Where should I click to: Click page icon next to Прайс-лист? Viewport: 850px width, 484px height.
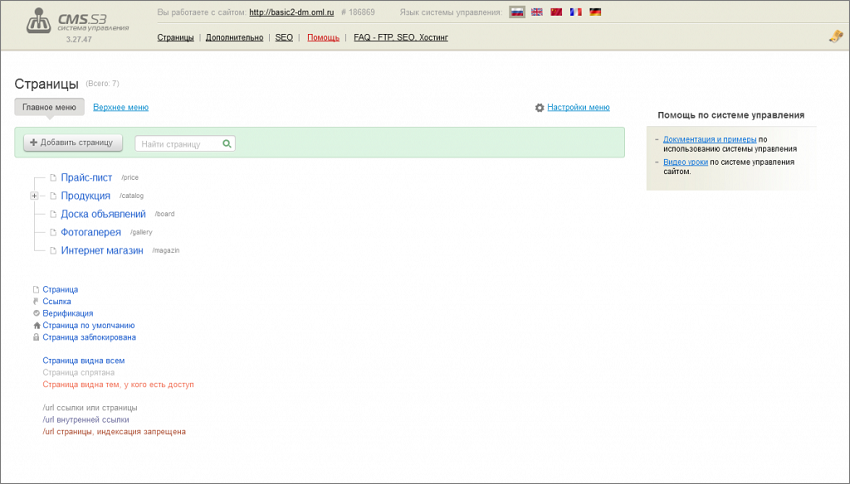coord(53,177)
